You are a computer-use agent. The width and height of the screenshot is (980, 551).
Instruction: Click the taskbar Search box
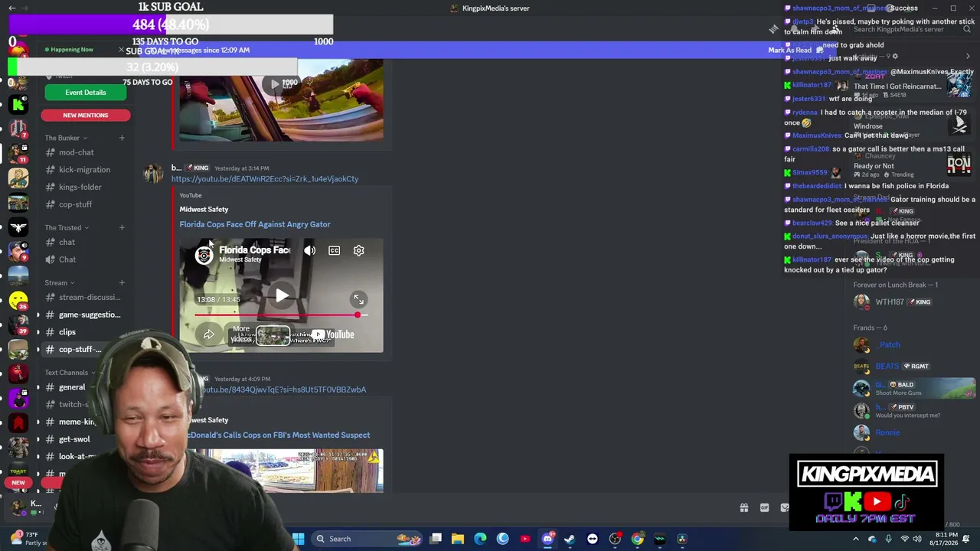pos(366,539)
